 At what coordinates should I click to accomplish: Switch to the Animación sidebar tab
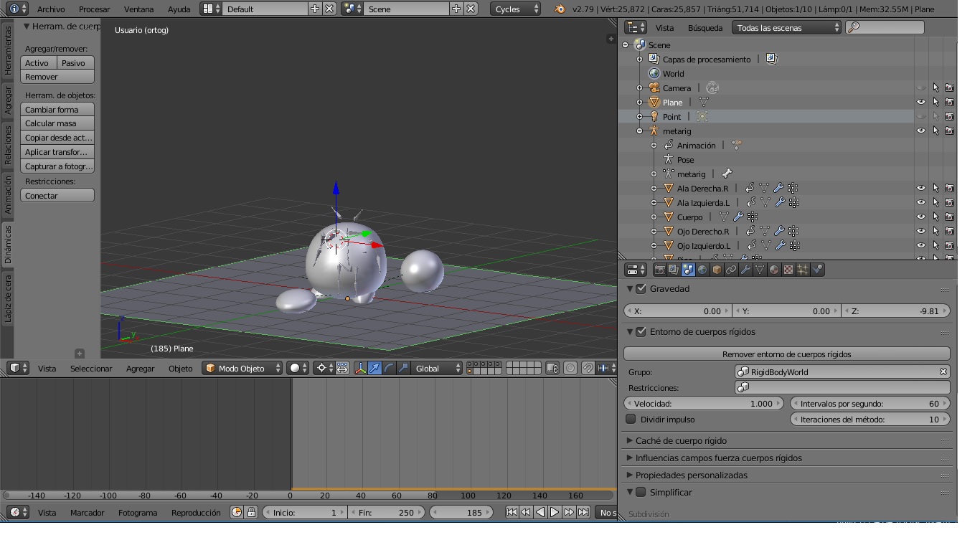pyautogui.click(x=8, y=195)
